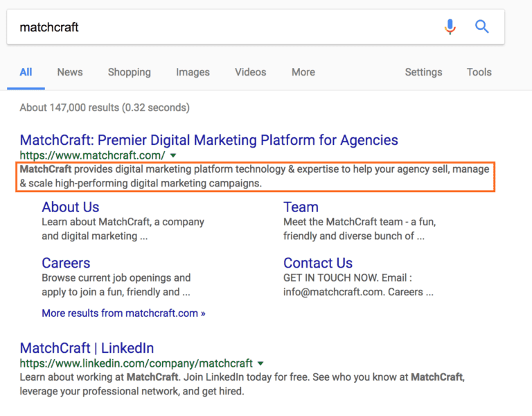Switch to the News tab
Screen dimensions: 532x416
pyautogui.click(x=70, y=72)
